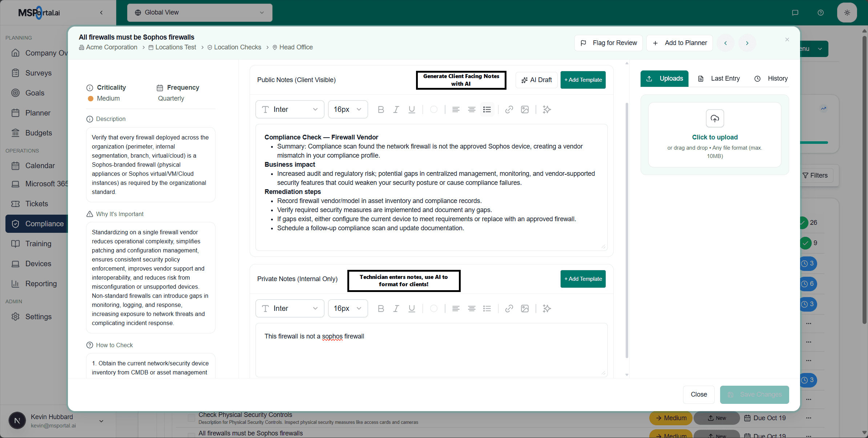This screenshot has height=438, width=868.
Task: Open the help icon in the top bar
Action: [820, 12]
